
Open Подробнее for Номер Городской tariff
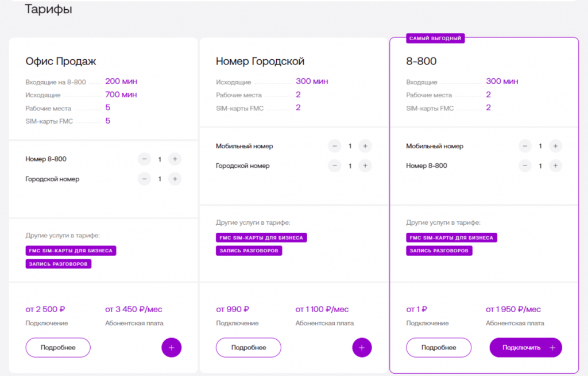[x=249, y=347]
